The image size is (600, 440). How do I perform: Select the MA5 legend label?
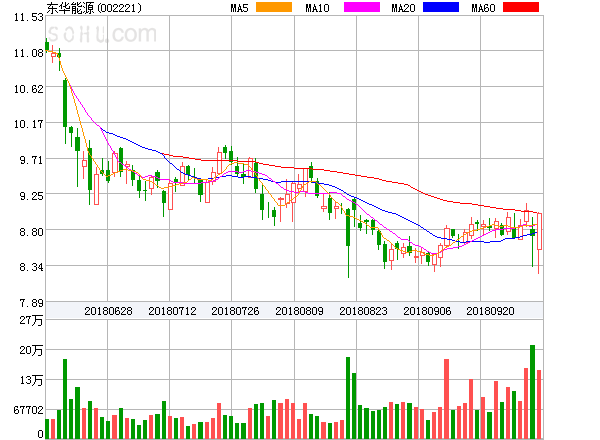pos(240,8)
